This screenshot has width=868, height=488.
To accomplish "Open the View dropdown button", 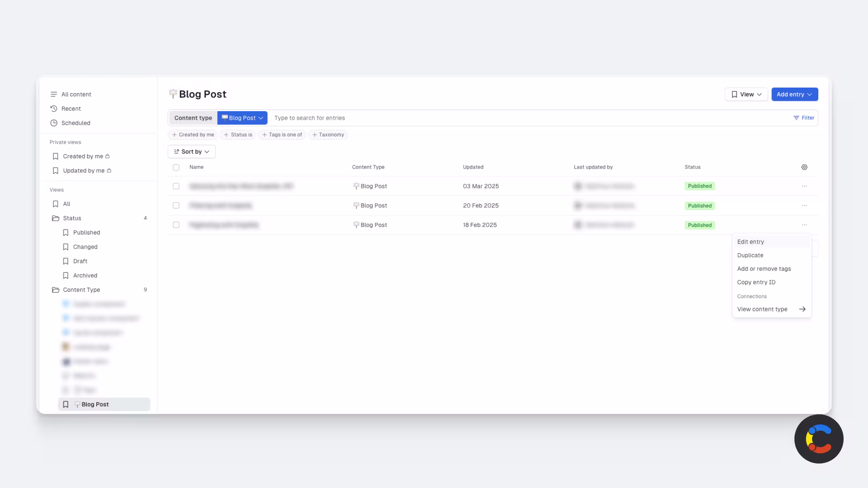I will click(x=746, y=94).
